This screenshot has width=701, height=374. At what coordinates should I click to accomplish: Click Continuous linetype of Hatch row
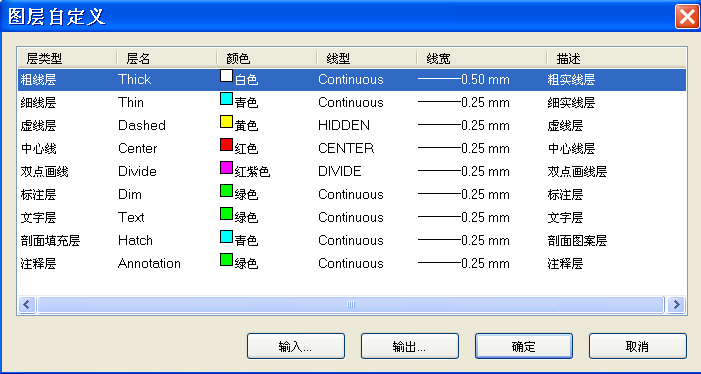[351, 241]
